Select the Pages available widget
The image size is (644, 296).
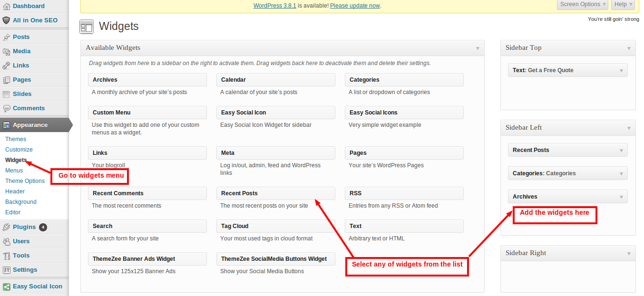(x=404, y=153)
